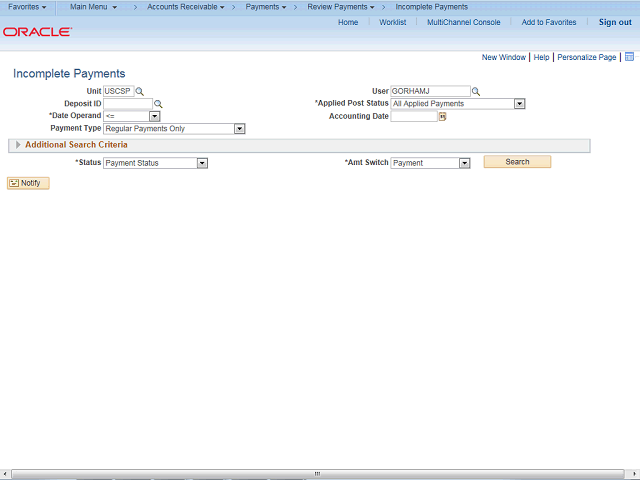The image size is (640, 480).
Task: Go to the Home link
Action: 348,22
